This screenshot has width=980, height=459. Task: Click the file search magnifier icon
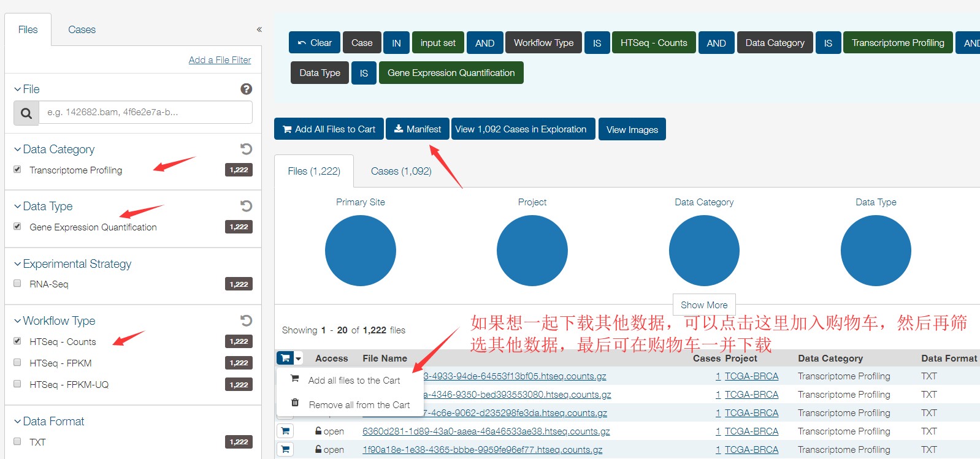pos(26,113)
